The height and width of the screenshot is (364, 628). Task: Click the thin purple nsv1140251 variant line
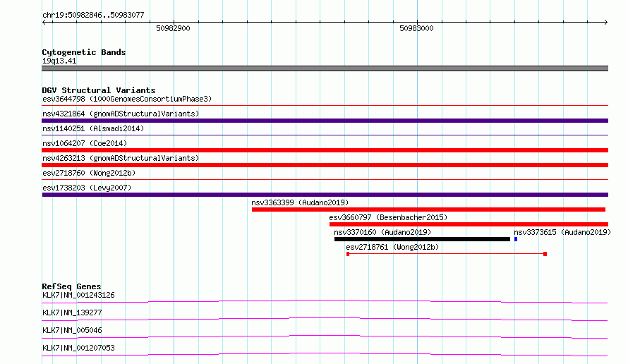coord(325,135)
